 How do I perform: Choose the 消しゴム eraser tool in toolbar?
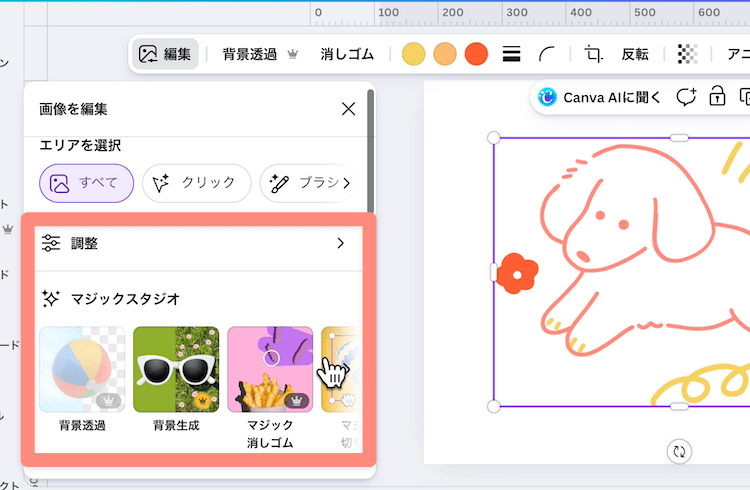(x=347, y=54)
